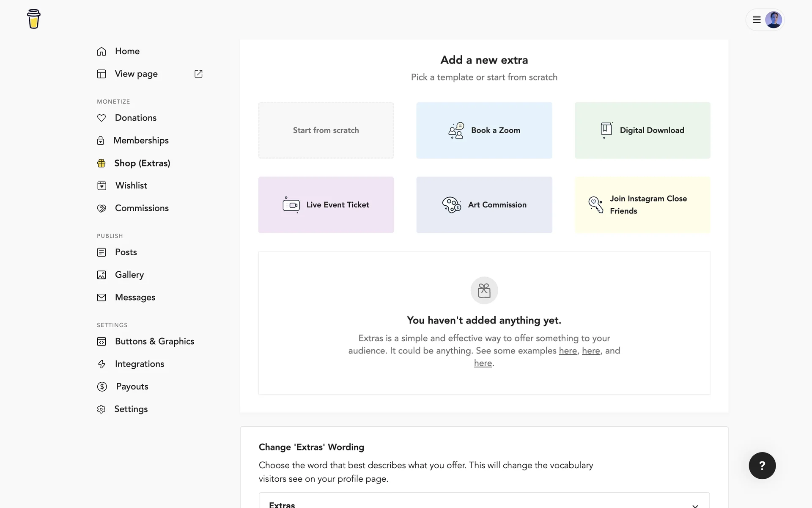The width and height of the screenshot is (812, 508).
Task: Click the Memberships lock icon
Action: point(101,141)
